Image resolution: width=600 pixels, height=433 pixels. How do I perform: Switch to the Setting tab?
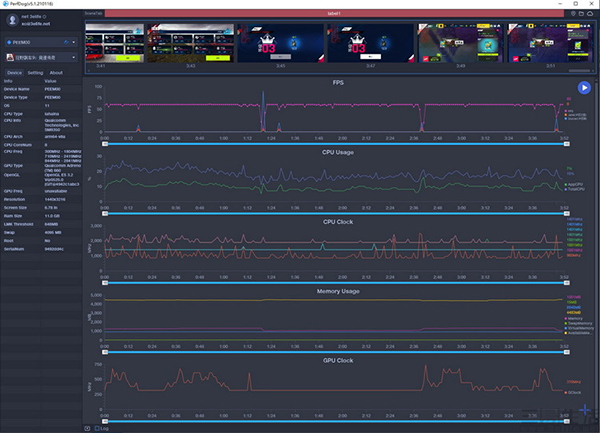tap(35, 73)
